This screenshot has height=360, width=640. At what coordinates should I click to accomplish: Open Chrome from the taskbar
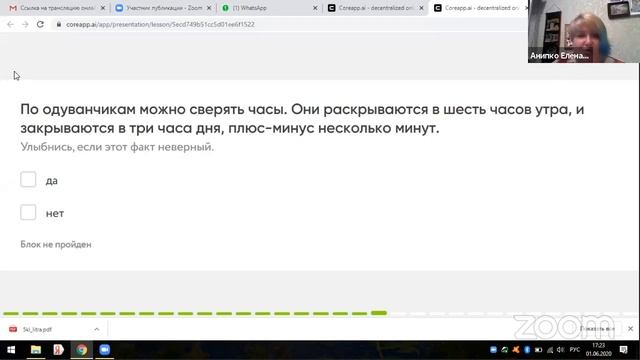pyautogui.click(x=82, y=350)
